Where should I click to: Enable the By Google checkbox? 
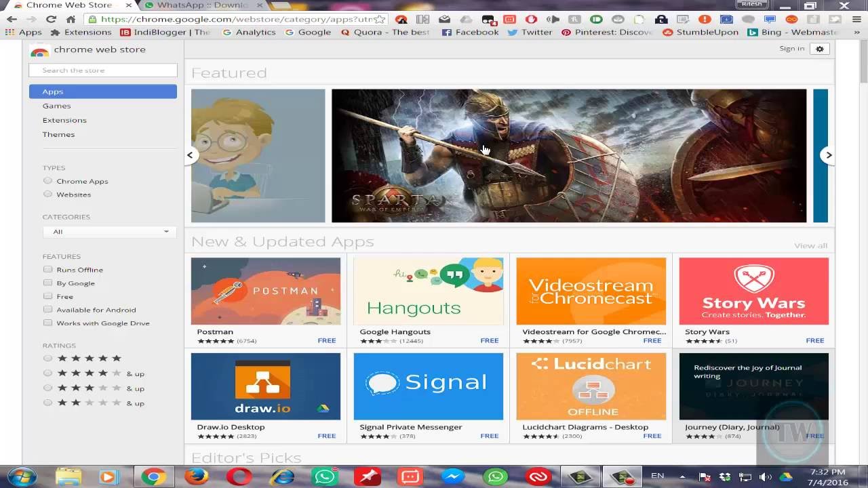pos(47,283)
